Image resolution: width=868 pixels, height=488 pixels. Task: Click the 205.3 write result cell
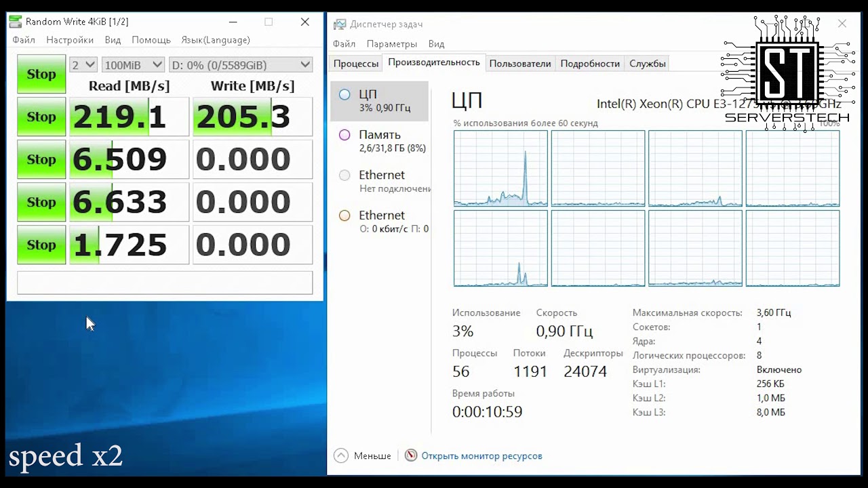[253, 117]
